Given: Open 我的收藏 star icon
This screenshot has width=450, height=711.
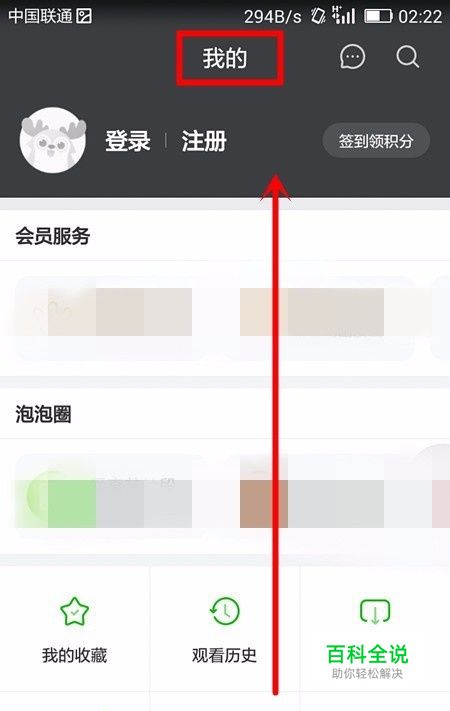Looking at the screenshot, I should pos(74,611).
